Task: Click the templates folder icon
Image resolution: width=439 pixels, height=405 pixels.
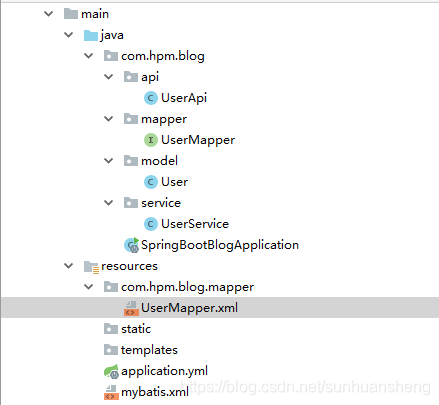Action: (110, 350)
